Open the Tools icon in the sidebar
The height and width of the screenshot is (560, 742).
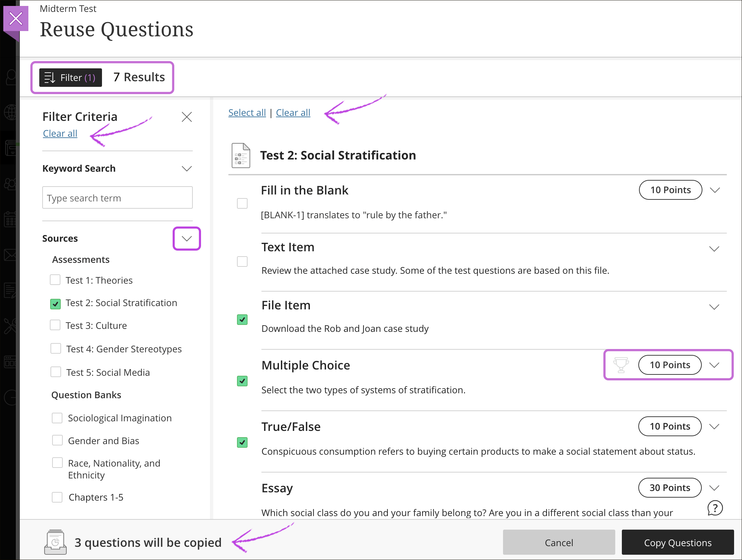[x=10, y=326]
